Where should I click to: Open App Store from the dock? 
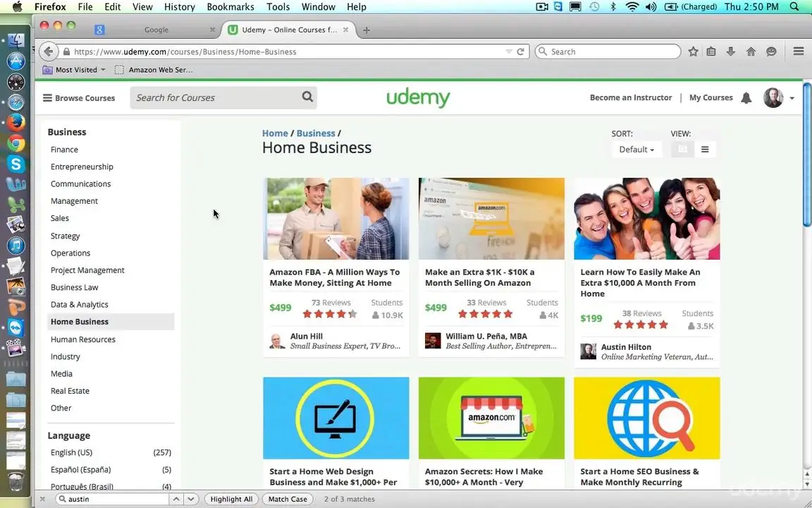point(16,61)
